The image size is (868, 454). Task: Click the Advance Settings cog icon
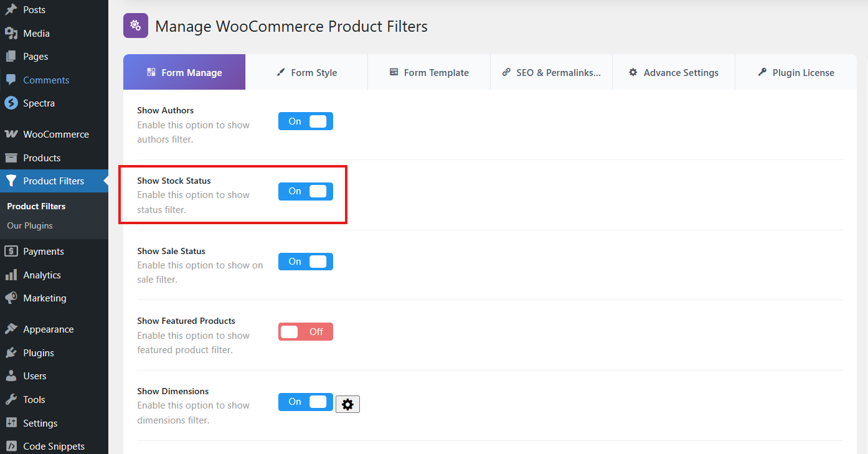tap(633, 72)
